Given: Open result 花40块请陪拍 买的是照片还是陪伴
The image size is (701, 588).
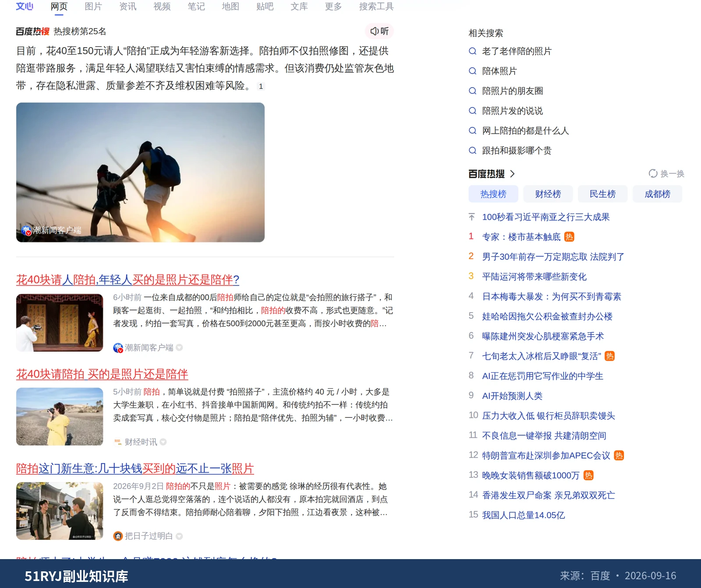Looking at the screenshot, I should coord(102,374).
